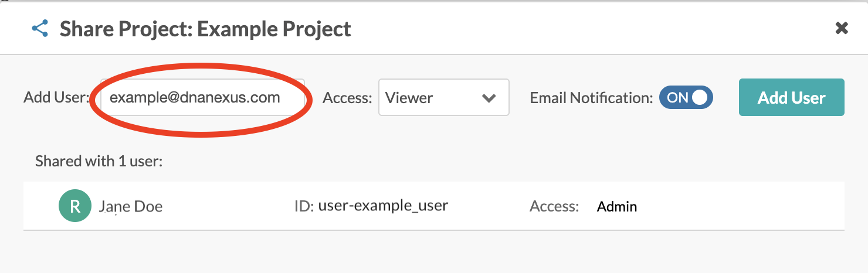Click the white knob of the notification switch

(x=700, y=98)
